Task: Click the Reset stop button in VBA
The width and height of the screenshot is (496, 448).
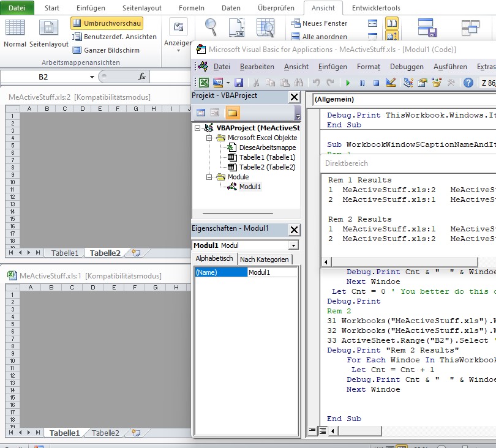Action: [x=376, y=83]
